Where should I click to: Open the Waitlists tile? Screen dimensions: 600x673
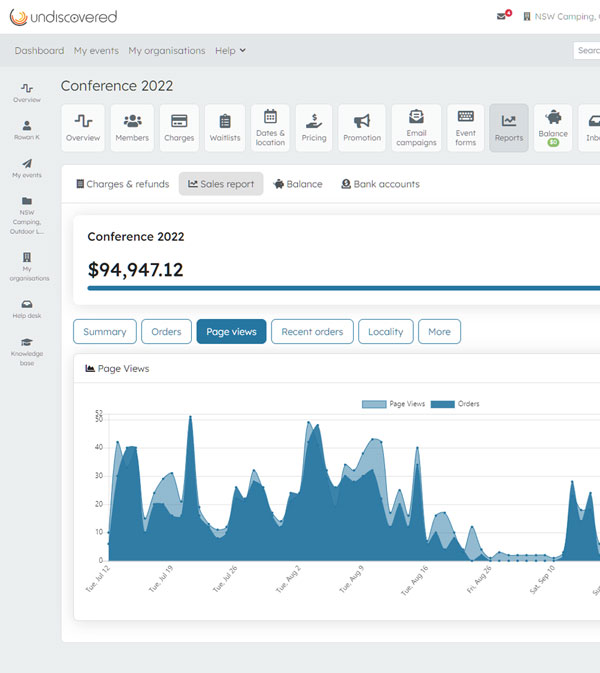[x=225, y=127]
